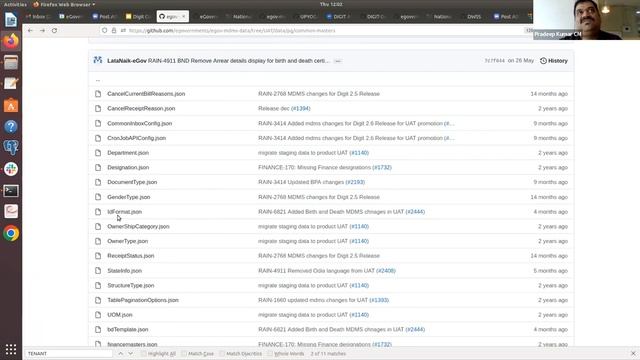This screenshot has width=640, height=360.
Task: Click the file icon next to StateInfo.json
Action: pos(98,271)
